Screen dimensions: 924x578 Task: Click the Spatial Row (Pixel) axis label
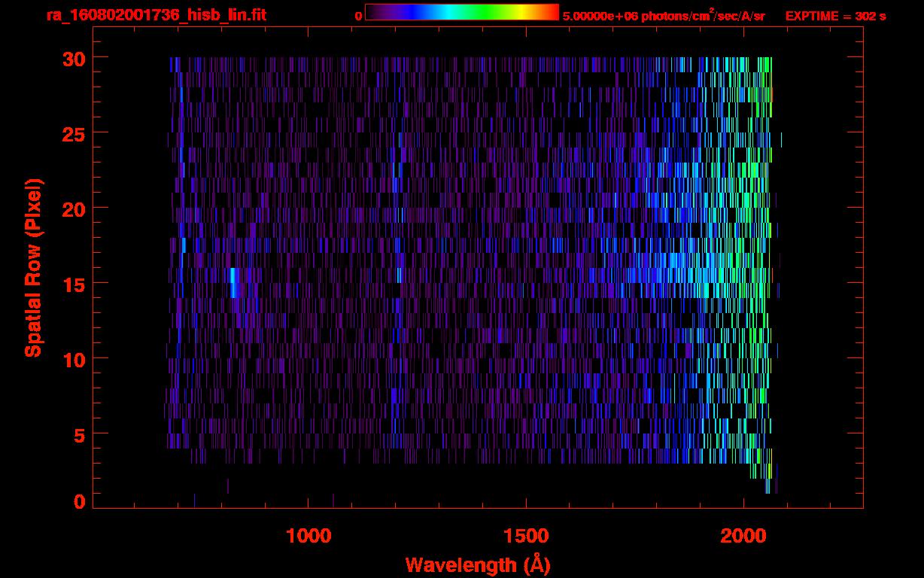tap(33, 267)
